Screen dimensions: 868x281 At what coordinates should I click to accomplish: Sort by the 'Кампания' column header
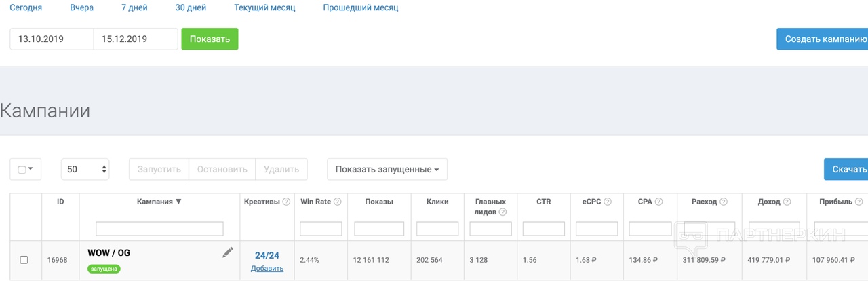click(159, 202)
